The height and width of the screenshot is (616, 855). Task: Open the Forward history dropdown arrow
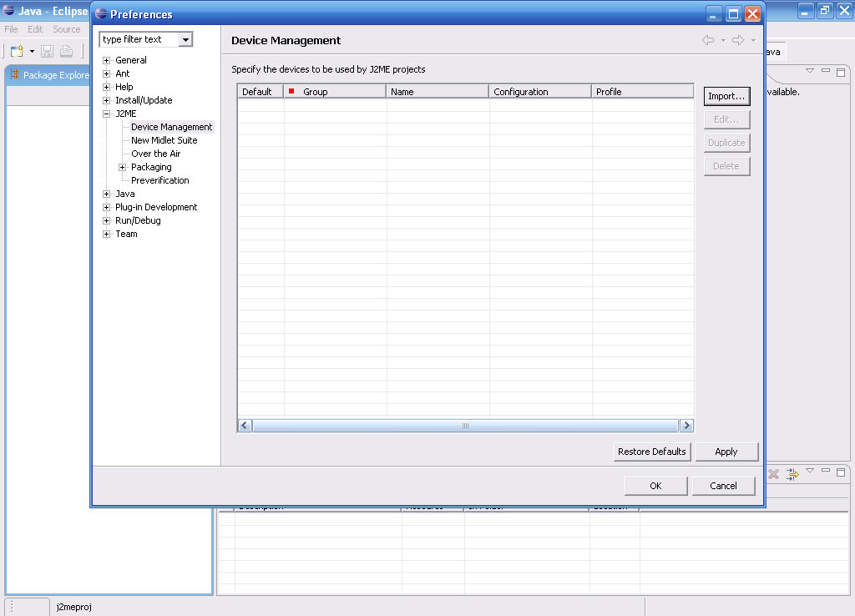coord(753,40)
